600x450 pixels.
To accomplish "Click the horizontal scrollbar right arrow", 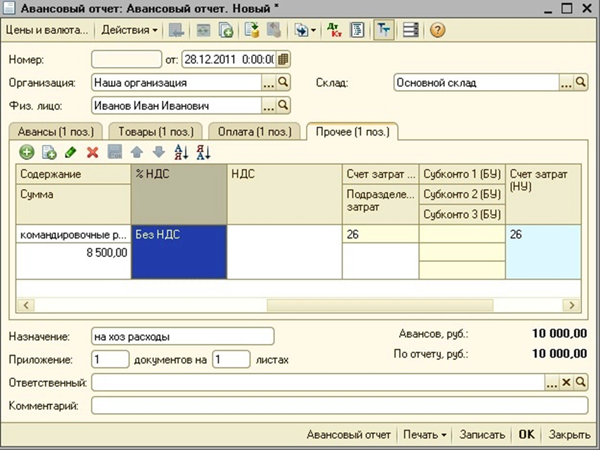I will pos(571,305).
